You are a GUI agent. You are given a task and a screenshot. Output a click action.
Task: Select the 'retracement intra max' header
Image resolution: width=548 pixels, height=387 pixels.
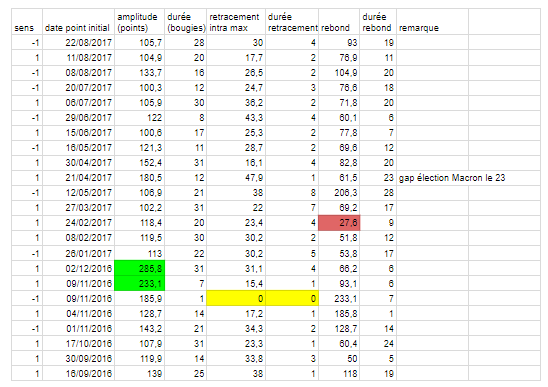pyautogui.click(x=236, y=22)
